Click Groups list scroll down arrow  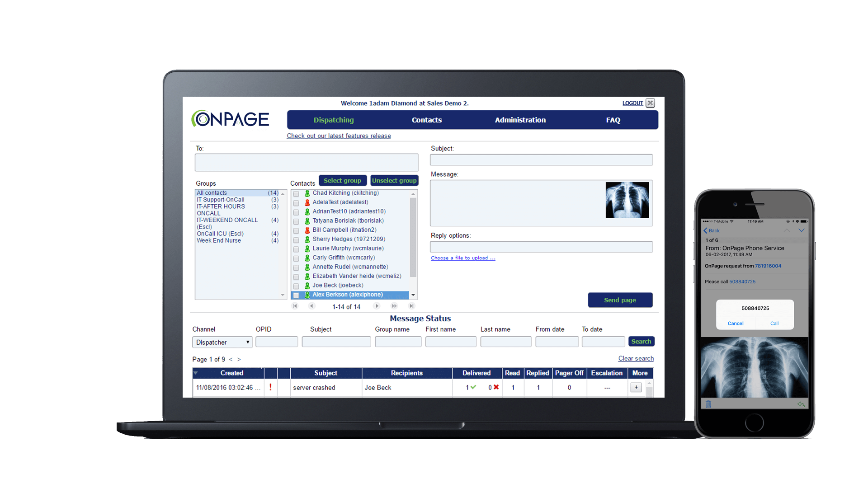click(283, 295)
